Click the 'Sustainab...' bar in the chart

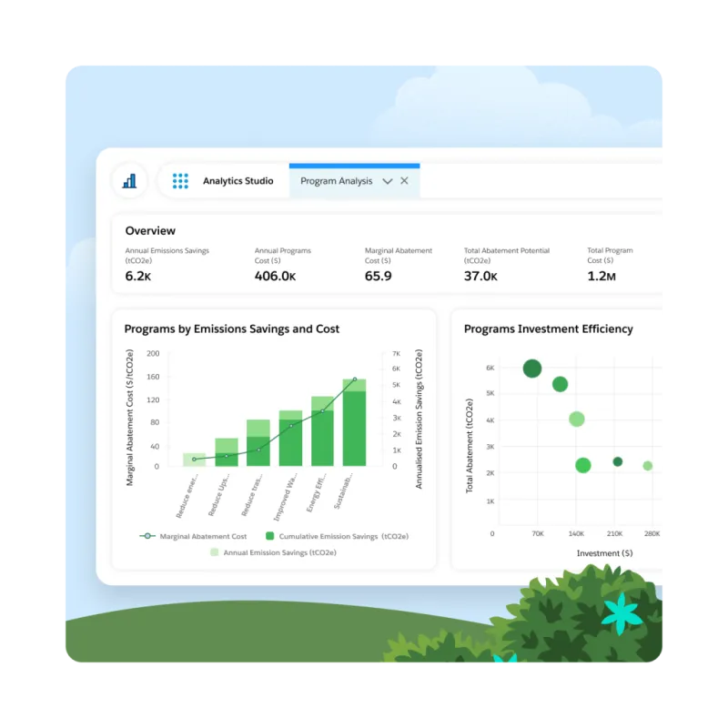coord(354,422)
